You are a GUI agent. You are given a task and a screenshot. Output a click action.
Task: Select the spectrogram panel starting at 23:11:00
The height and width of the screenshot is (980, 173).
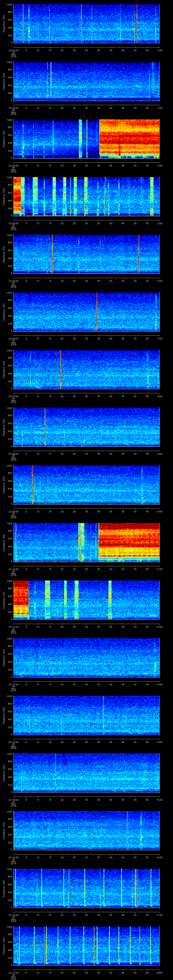tap(87, 600)
